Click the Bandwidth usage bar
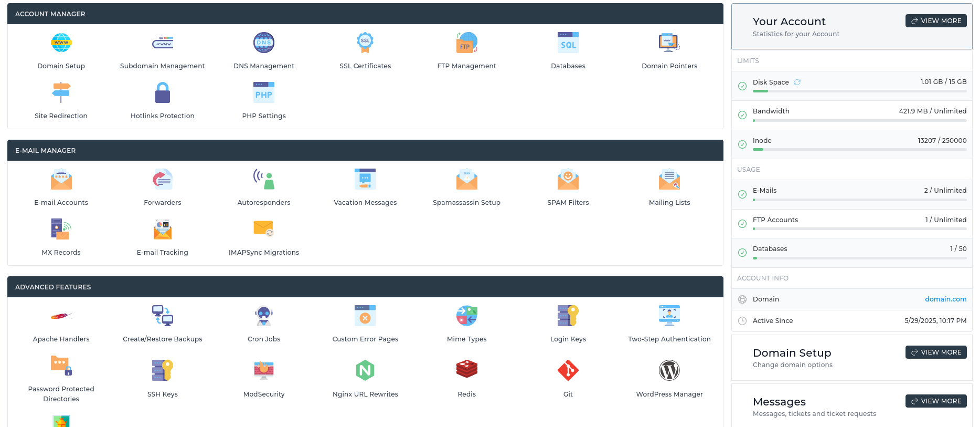Screen dimensions: 980x427 859,121
